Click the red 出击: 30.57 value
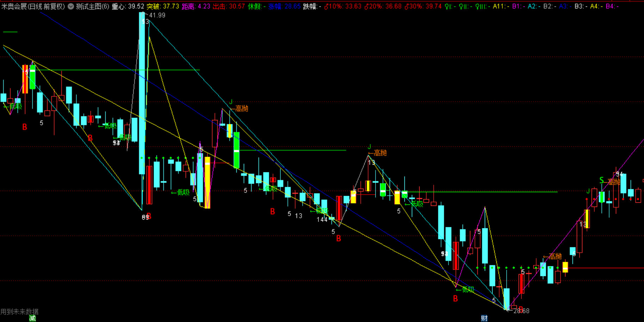This screenshot has height=322, width=644. point(229,6)
